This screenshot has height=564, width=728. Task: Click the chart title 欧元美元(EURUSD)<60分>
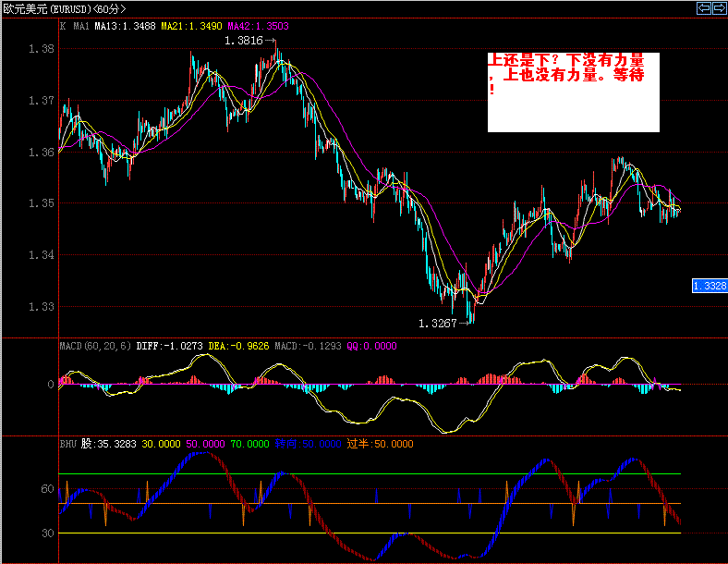[65, 9]
